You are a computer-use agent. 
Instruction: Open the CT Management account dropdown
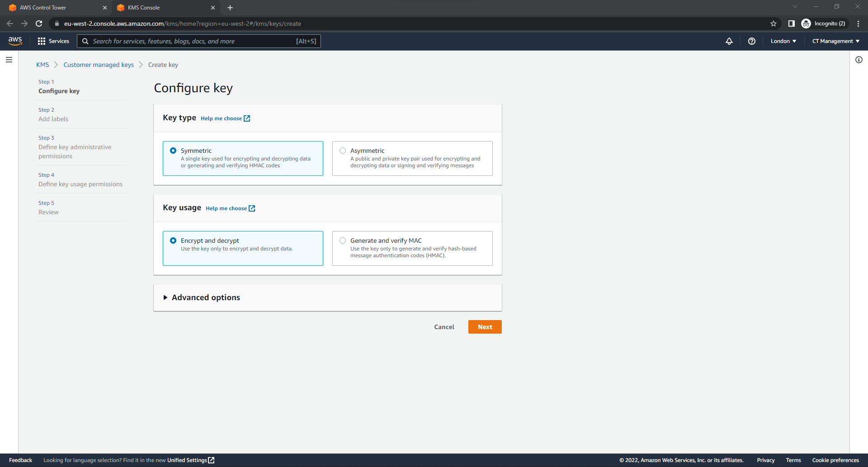pyautogui.click(x=835, y=41)
